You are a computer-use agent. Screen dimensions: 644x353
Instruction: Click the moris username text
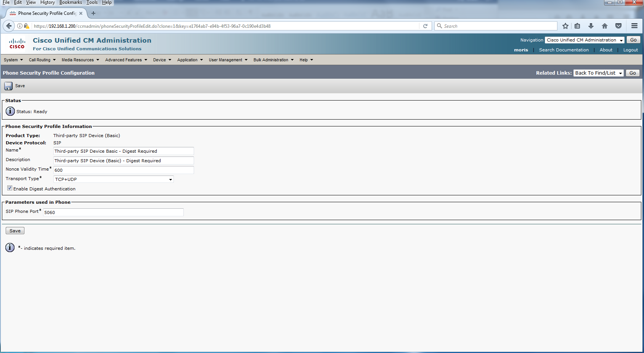point(521,50)
